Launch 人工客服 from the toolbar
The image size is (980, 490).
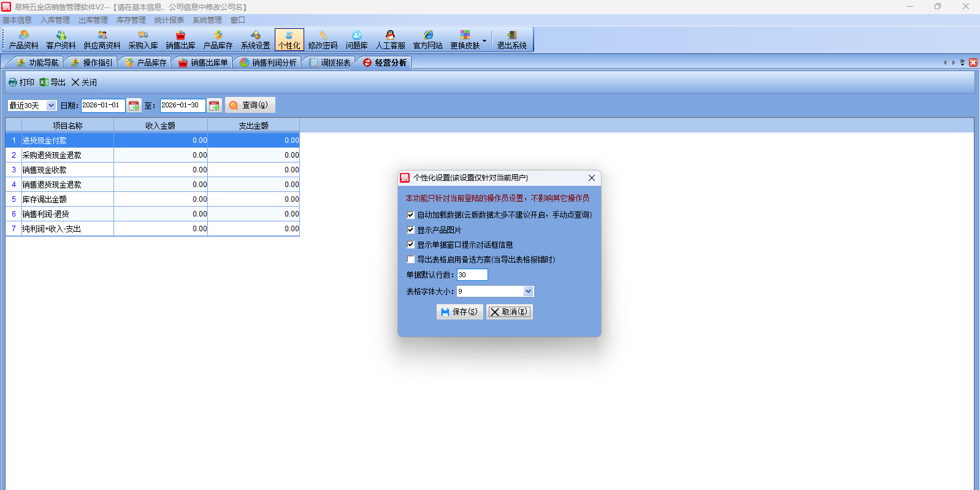click(390, 40)
